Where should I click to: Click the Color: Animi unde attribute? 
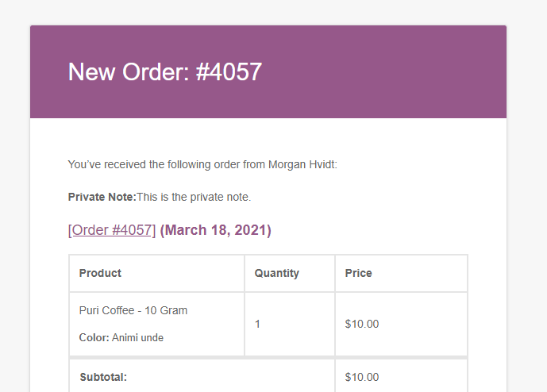pyautogui.click(x=121, y=337)
